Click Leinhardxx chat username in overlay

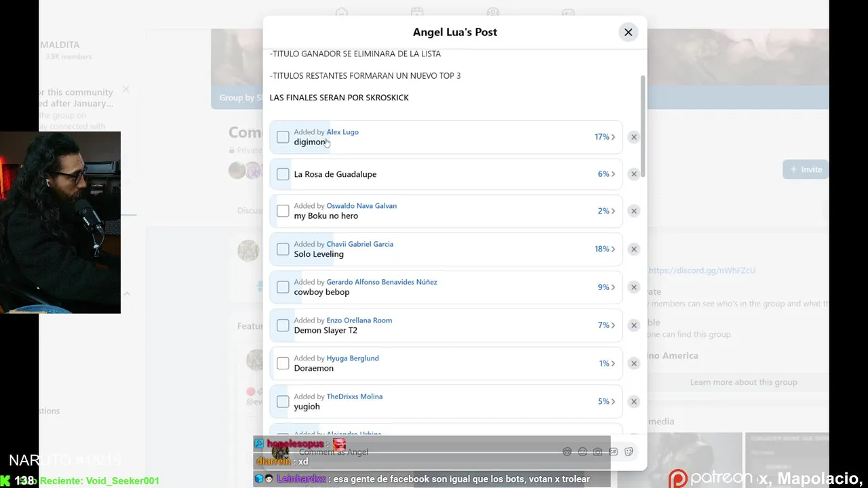(301, 479)
